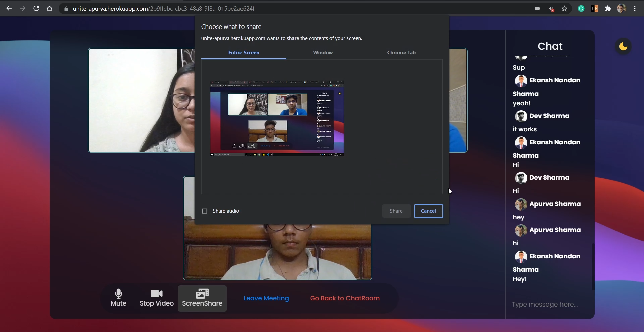The width and height of the screenshot is (644, 332).
Task: Click Ekansh avatar above 'Hey!' message
Action: [521, 257]
